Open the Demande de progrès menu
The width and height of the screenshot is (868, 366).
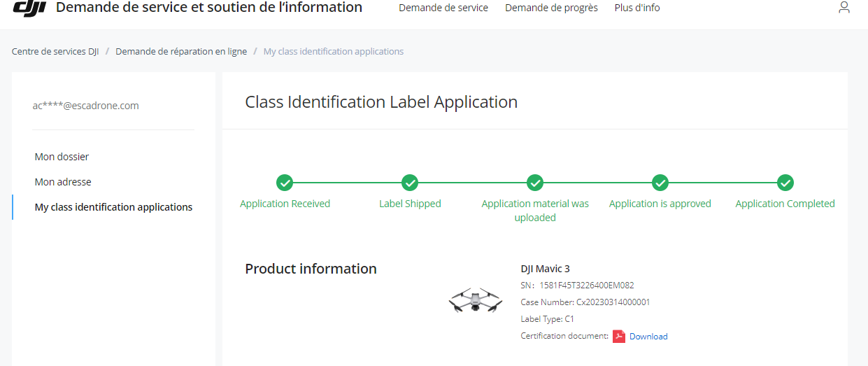tap(551, 8)
